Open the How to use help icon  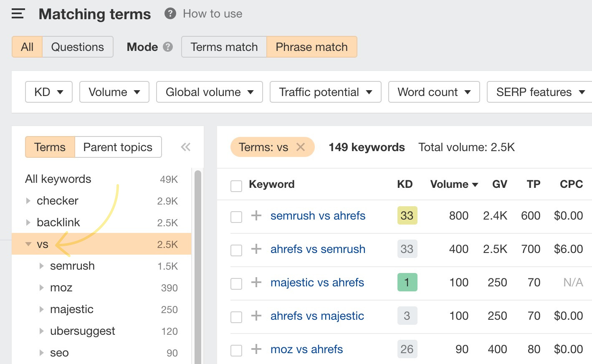click(170, 13)
